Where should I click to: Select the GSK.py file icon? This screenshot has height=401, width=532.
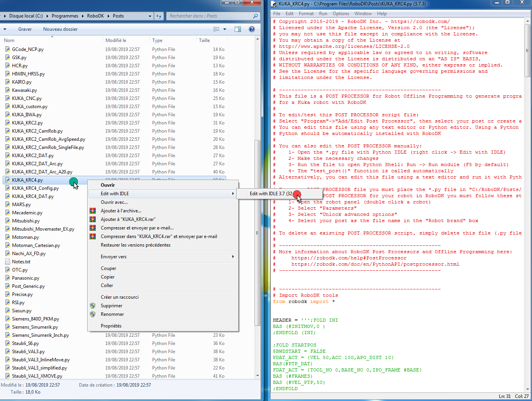tap(7, 58)
